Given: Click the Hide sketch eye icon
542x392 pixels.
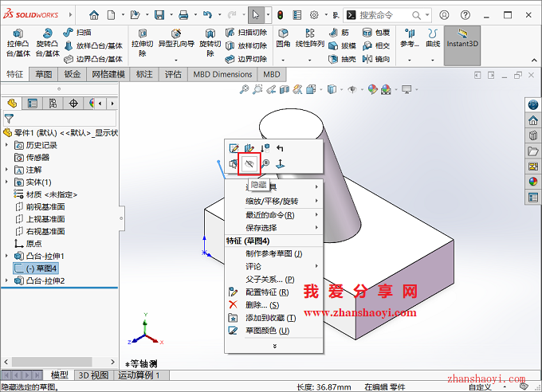Looking at the screenshot, I should point(249,163).
